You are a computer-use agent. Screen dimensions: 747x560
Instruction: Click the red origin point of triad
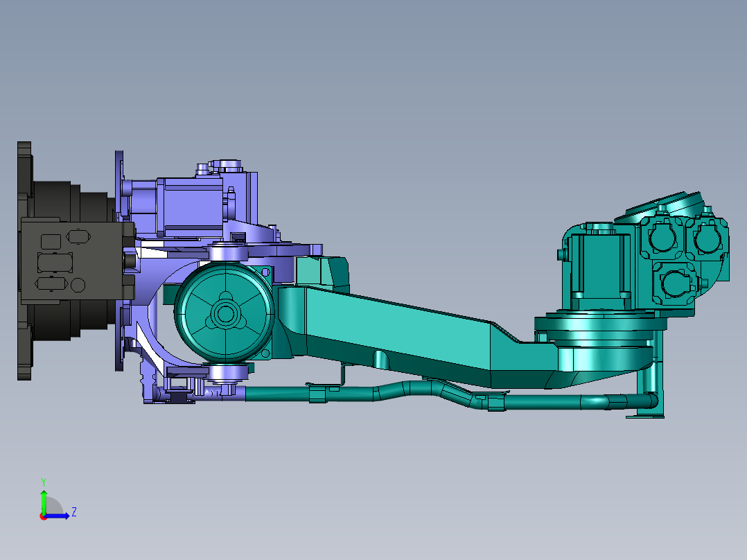pos(44,516)
